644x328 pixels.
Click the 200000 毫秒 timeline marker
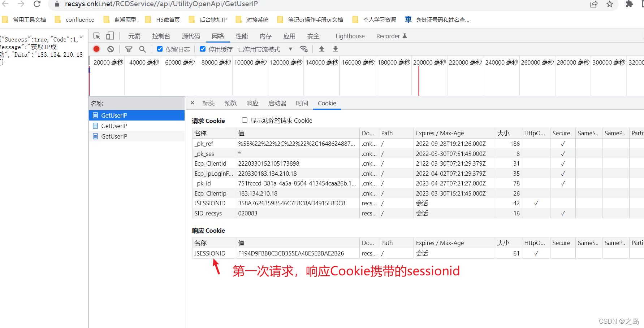point(429,62)
